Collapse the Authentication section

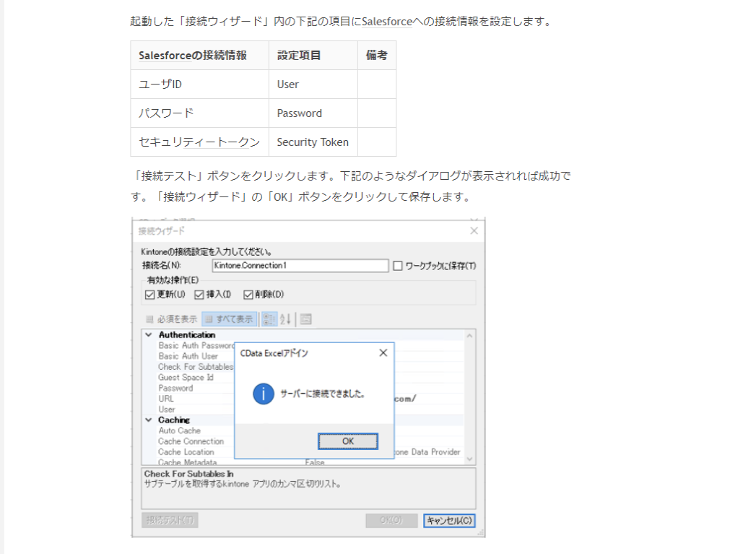148,334
